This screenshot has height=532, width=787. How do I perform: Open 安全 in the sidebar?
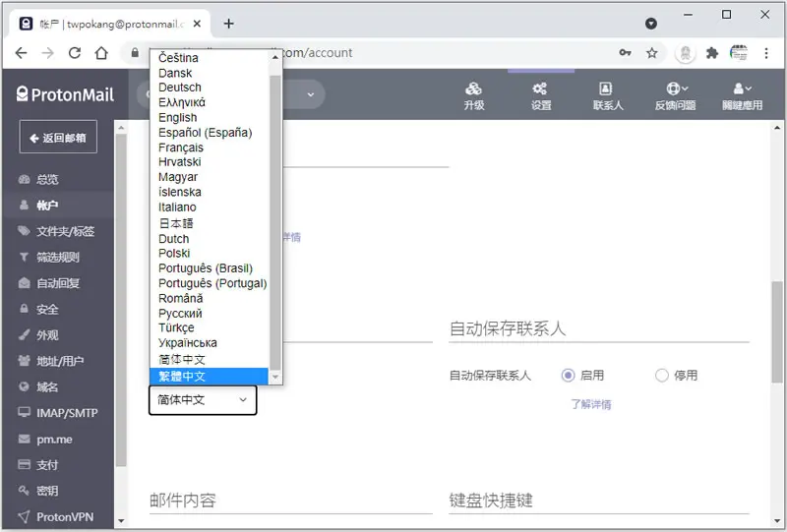pos(46,309)
